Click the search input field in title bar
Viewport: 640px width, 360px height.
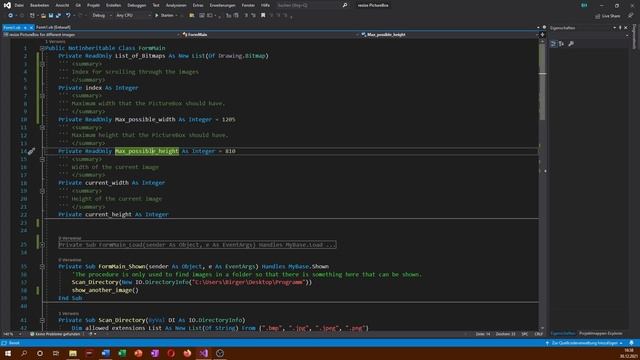tap(308, 5)
